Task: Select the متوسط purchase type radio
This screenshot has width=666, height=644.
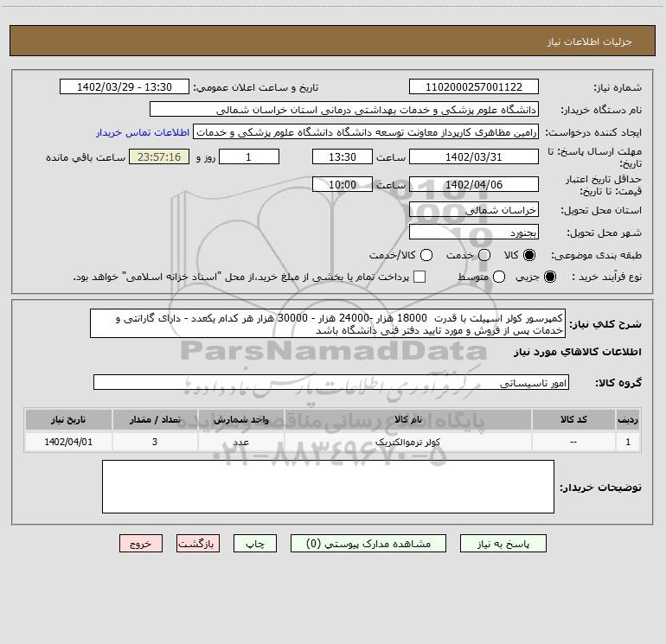Action: pyautogui.click(x=499, y=277)
